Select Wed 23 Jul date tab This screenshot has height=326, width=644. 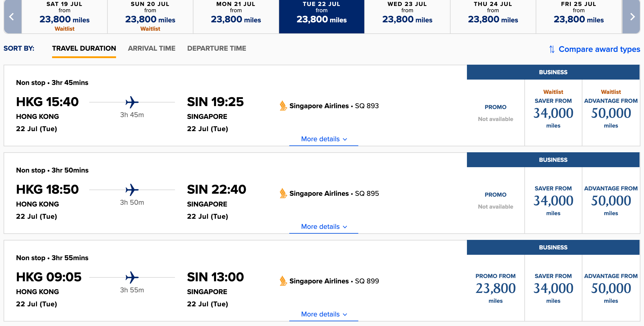pos(407,17)
